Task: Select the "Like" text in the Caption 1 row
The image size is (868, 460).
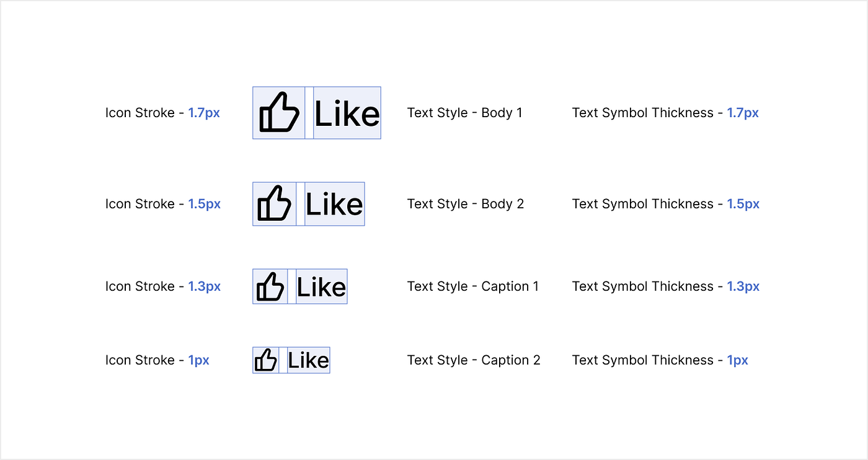Action: coord(321,287)
